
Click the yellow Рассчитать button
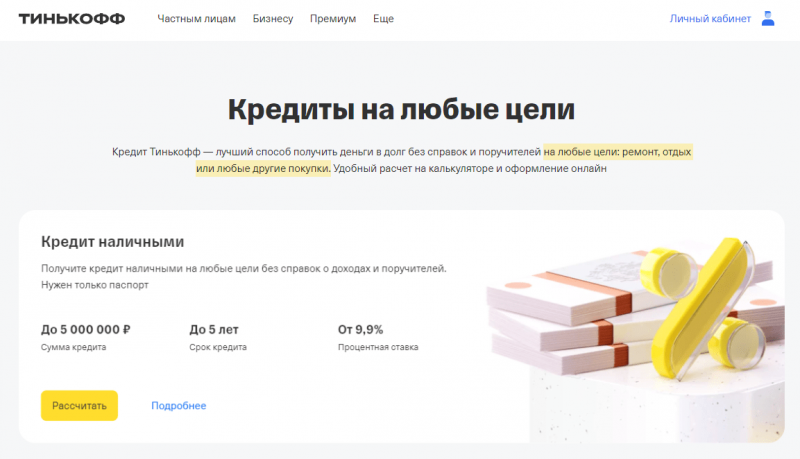[x=79, y=405]
